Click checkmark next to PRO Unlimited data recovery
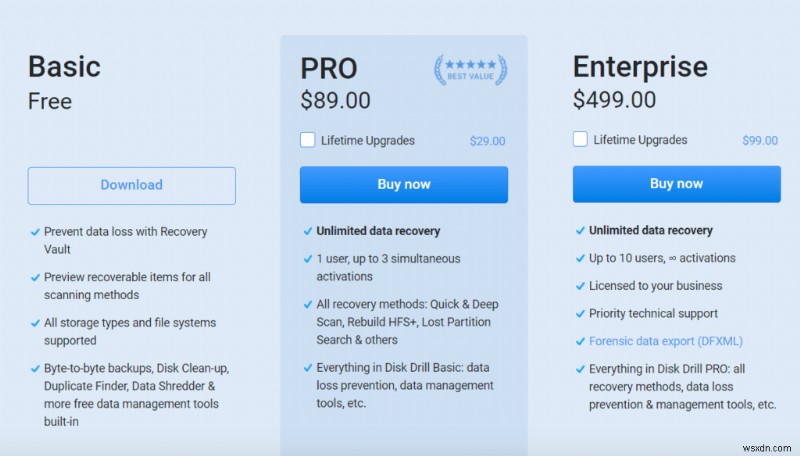800x456 pixels. coord(307,231)
